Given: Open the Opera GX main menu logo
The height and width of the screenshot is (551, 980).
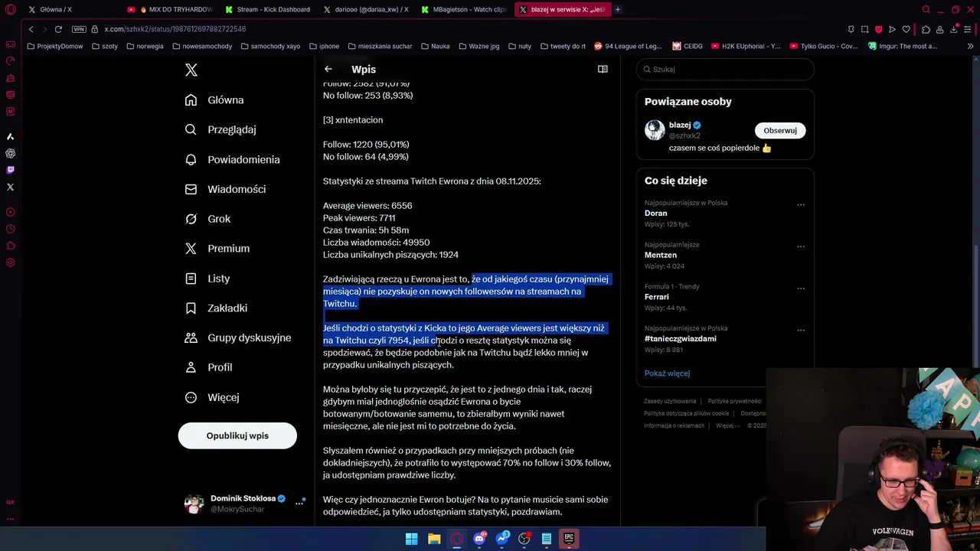Looking at the screenshot, I should coord(10,9).
